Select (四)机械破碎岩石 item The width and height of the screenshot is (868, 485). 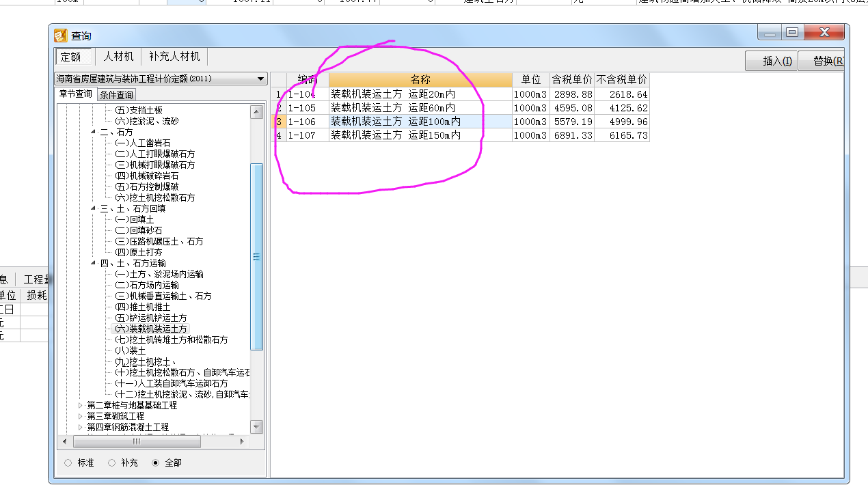[146, 176]
